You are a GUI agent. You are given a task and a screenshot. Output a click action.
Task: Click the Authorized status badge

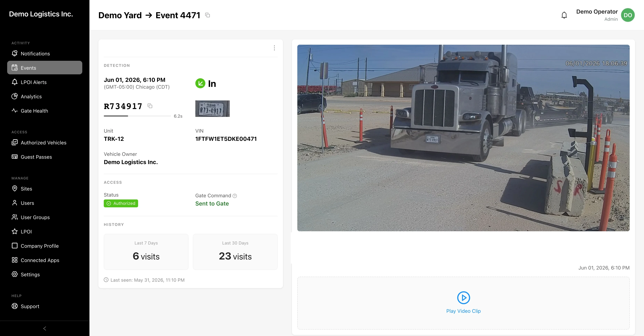(x=121, y=203)
